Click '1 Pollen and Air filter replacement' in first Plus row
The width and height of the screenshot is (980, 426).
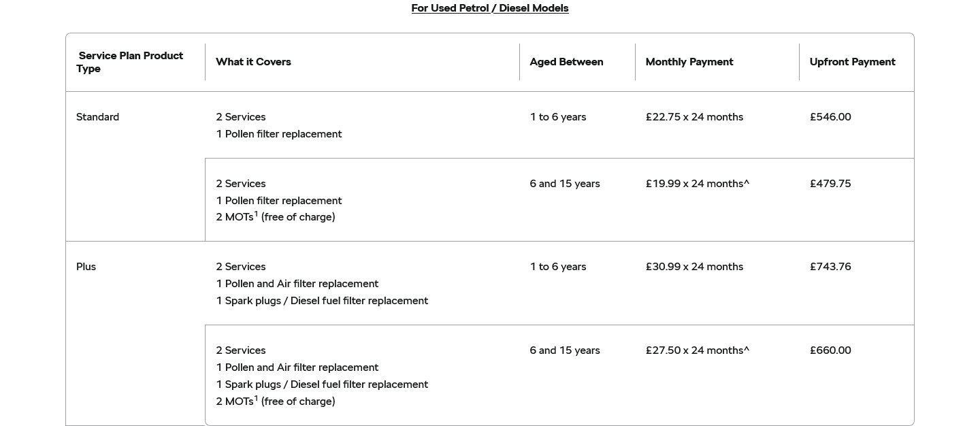tap(297, 284)
